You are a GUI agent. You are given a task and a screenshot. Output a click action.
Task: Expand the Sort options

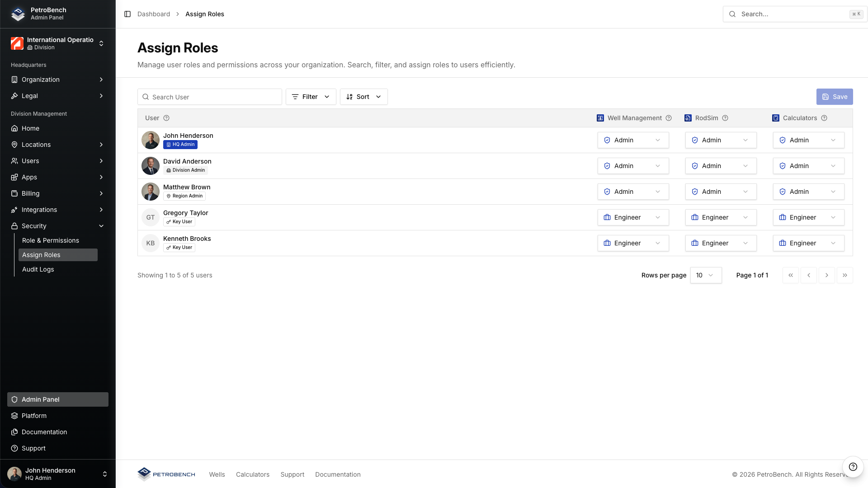[363, 97]
